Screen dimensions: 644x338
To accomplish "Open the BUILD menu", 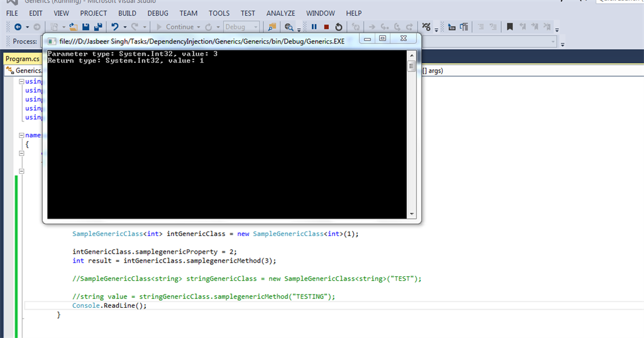I will [127, 13].
